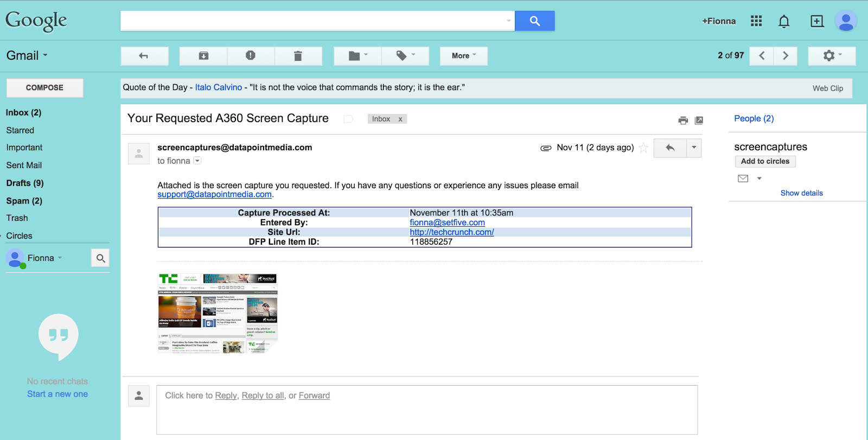The image size is (868, 440).
Task: Go back to inbox with arrow button
Action: (144, 56)
